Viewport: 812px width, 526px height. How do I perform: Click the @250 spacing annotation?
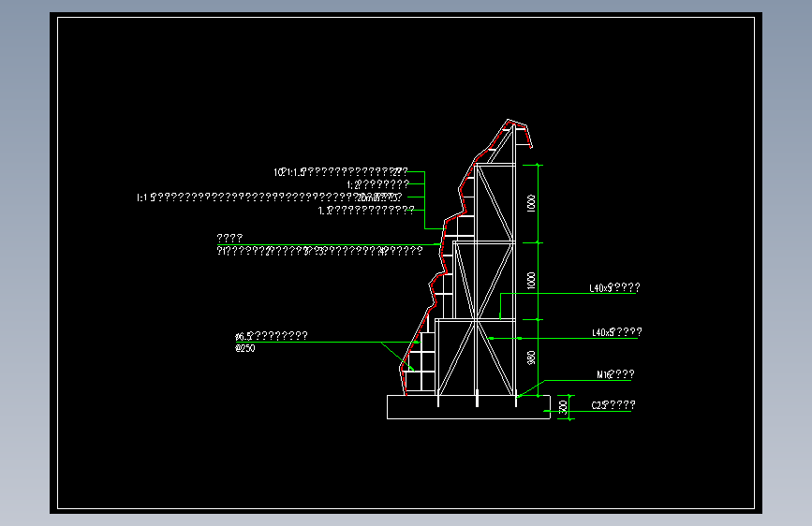click(245, 348)
